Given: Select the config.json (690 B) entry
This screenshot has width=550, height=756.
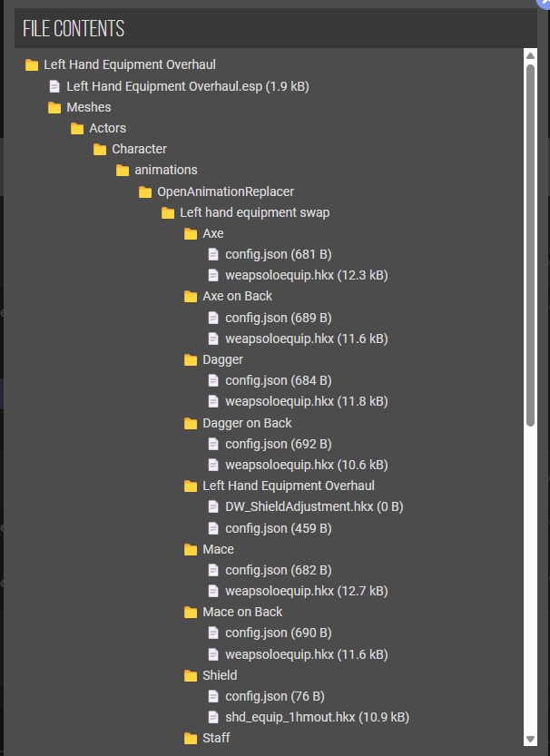Looking at the screenshot, I should tap(278, 633).
